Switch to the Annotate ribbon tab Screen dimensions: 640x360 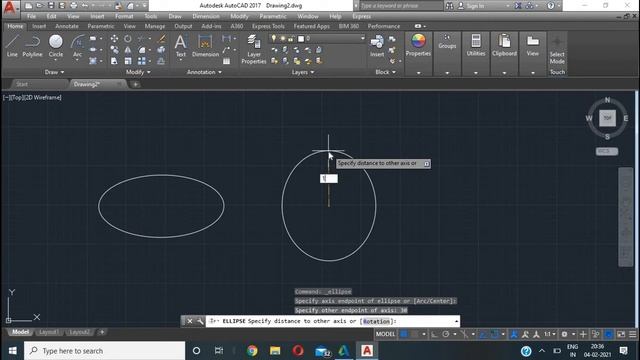67,26
